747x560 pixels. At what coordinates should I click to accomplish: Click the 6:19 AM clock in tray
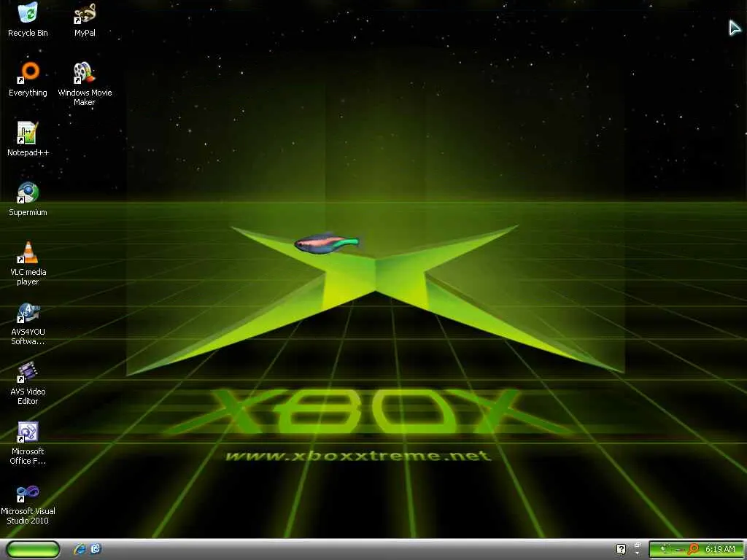point(720,549)
